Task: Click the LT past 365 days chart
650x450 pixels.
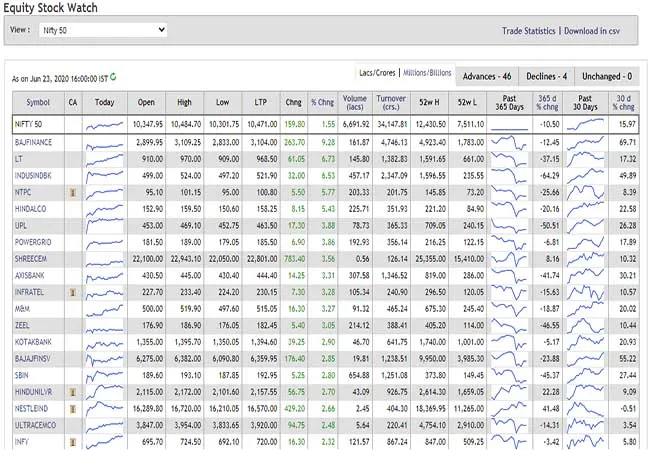Action: point(509,159)
